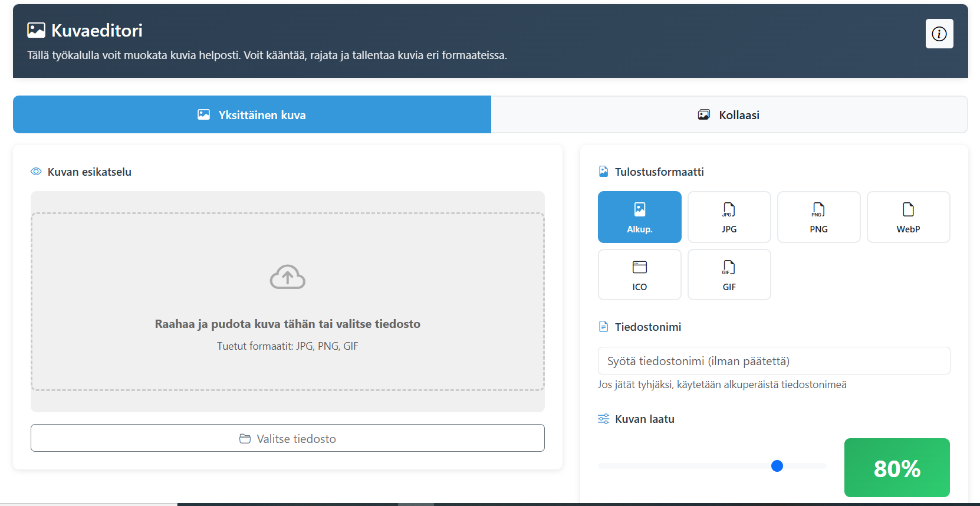Click the Kuvan laatu slider handle
The image size is (980, 506).
777,466
